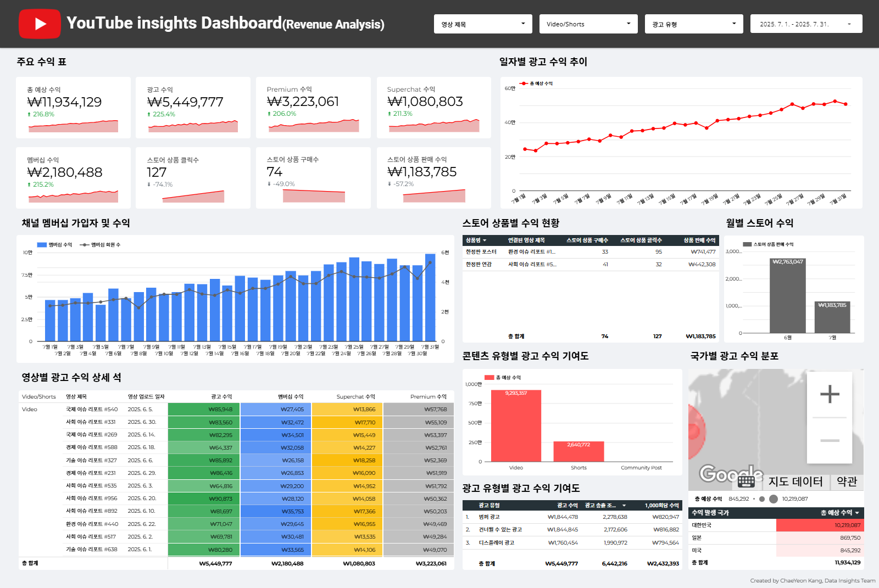Toggle the 멤버십 수익 legend series
Screen dimensions: 879x588
[x=55, y=245]
